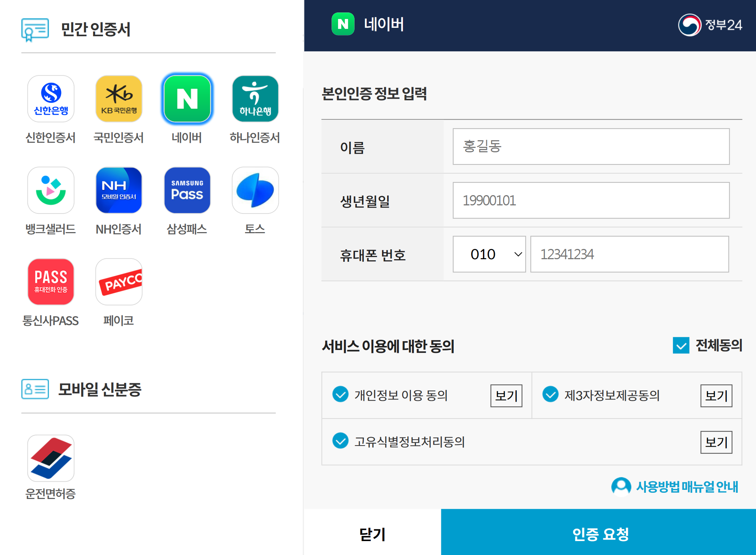Select the carrier PASS phone authentication icon
Screen dimensions: 756x555
click(x=51, y=282)
